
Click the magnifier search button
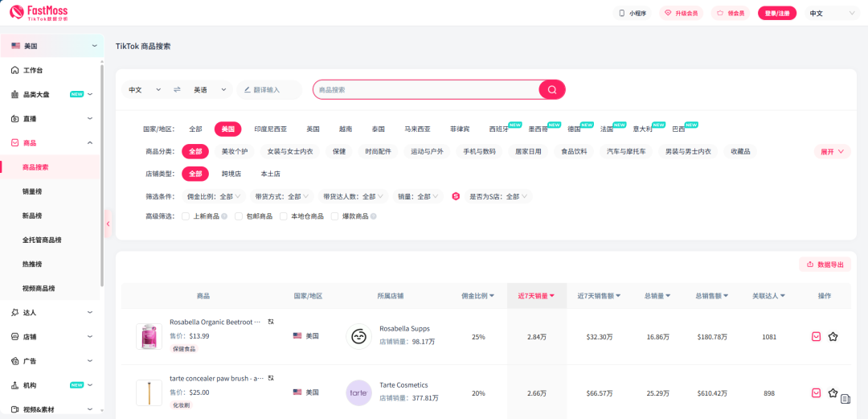click(x=551, y=89)
